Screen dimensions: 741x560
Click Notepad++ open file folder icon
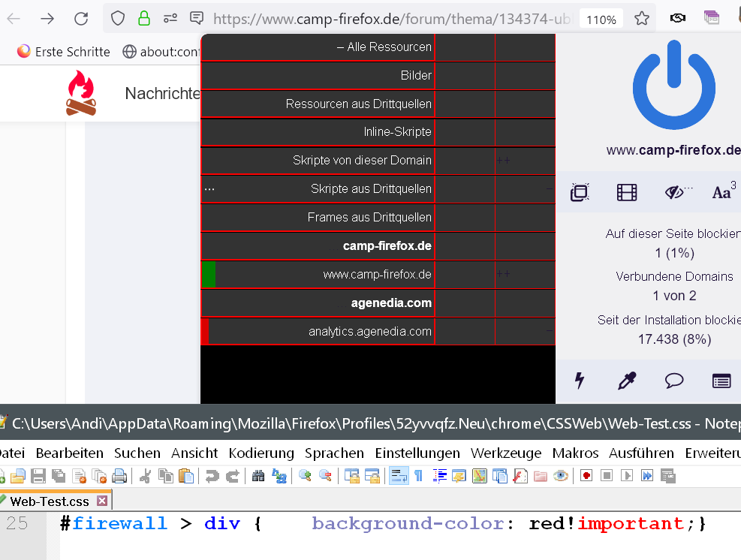pos(17,476)
